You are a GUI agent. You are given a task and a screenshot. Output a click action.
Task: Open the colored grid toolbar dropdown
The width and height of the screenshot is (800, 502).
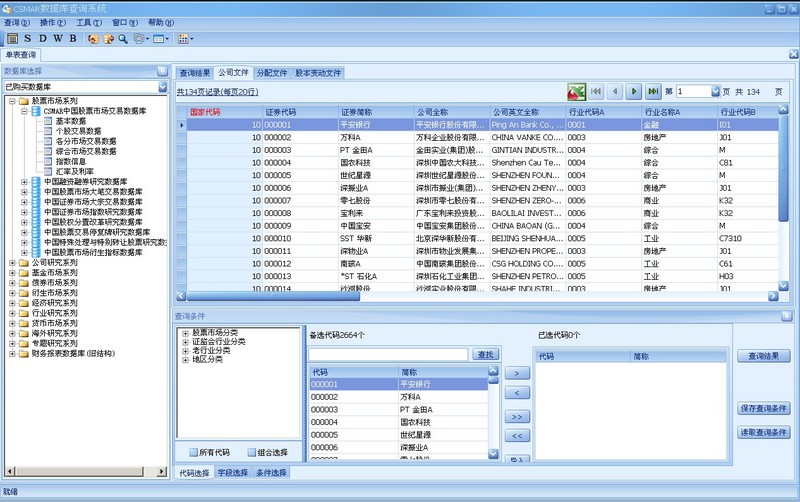186,39
